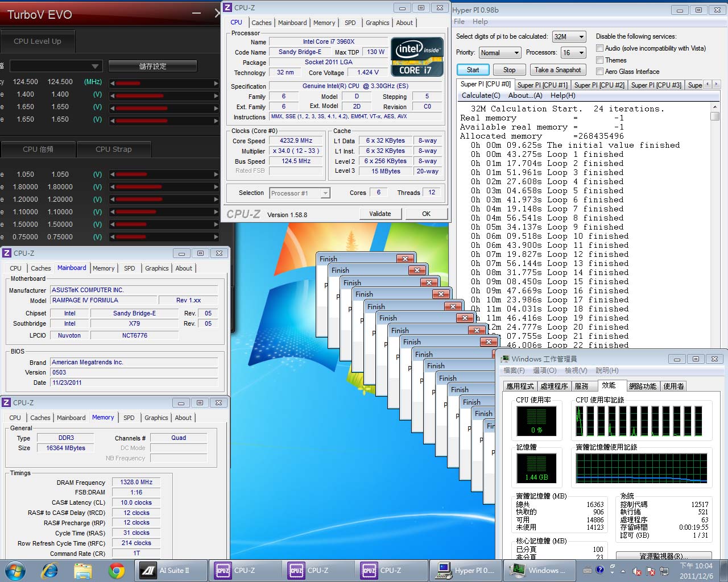Click the RAMPAGE IV FORMULA model field
Image resolution: width=728 pixels, height=582 pixels.
104,300
